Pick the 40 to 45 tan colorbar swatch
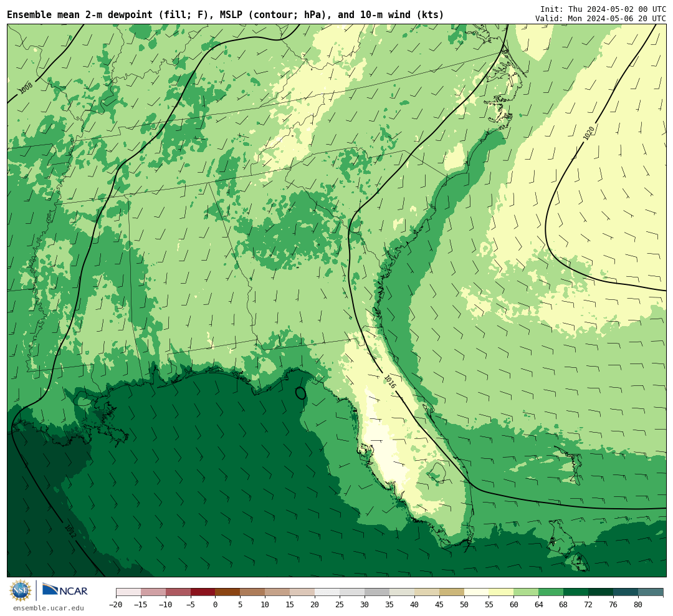The image size is (673, 616). tap(427, 592)
